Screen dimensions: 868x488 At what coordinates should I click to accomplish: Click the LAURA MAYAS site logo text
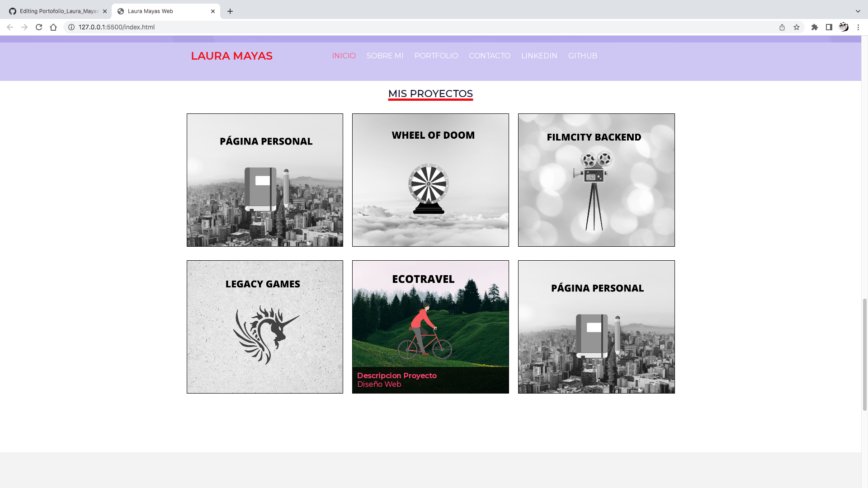tap(231, 56)
